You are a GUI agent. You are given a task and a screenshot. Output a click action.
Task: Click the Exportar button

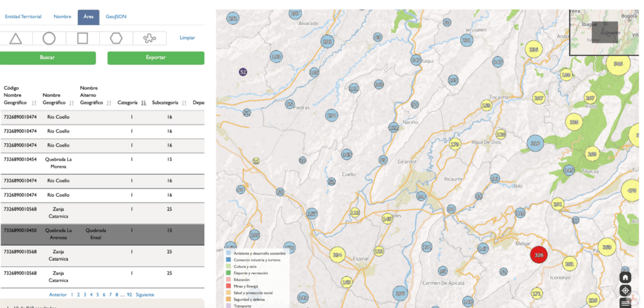click(155, 58)
